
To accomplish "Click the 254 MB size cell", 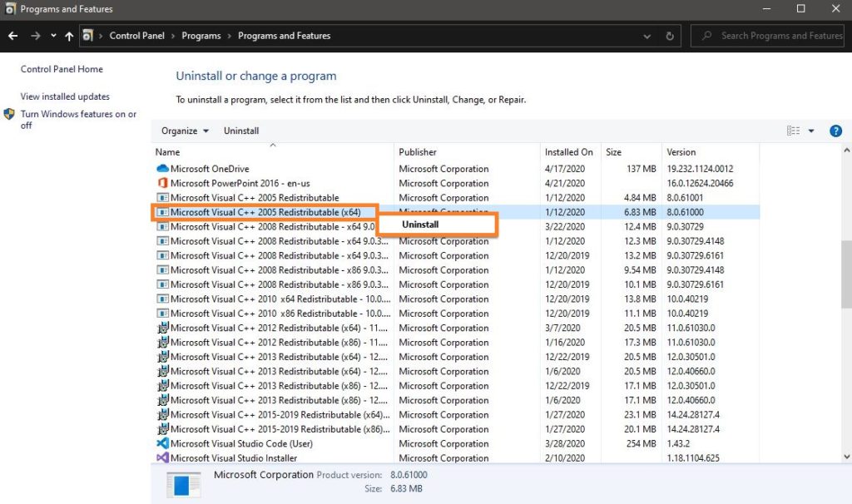I will [x=641, y=443].
